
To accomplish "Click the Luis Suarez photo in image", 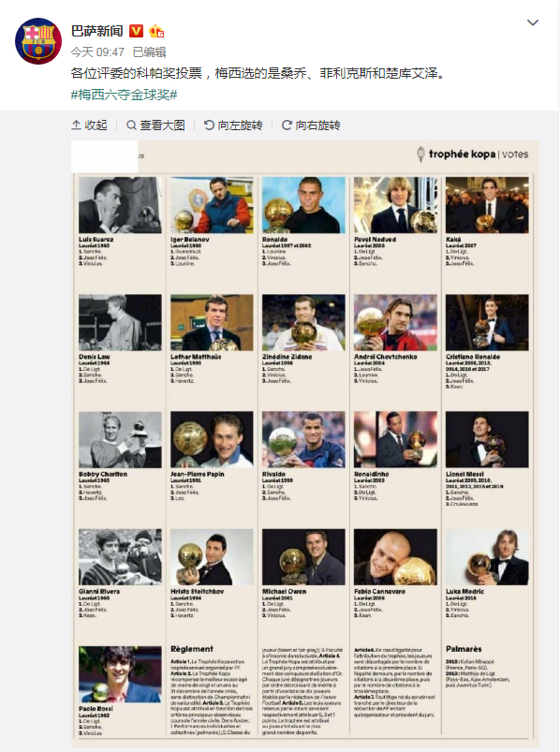I will coord(121,205).
